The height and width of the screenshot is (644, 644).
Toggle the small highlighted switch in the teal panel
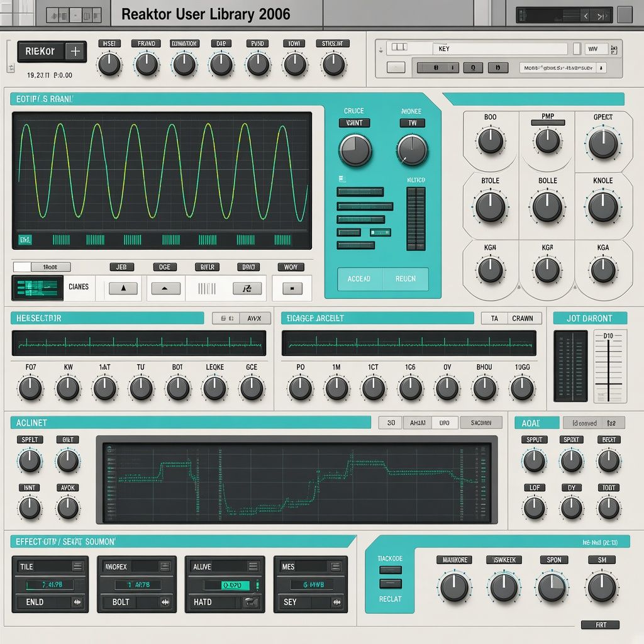point(380,233)
